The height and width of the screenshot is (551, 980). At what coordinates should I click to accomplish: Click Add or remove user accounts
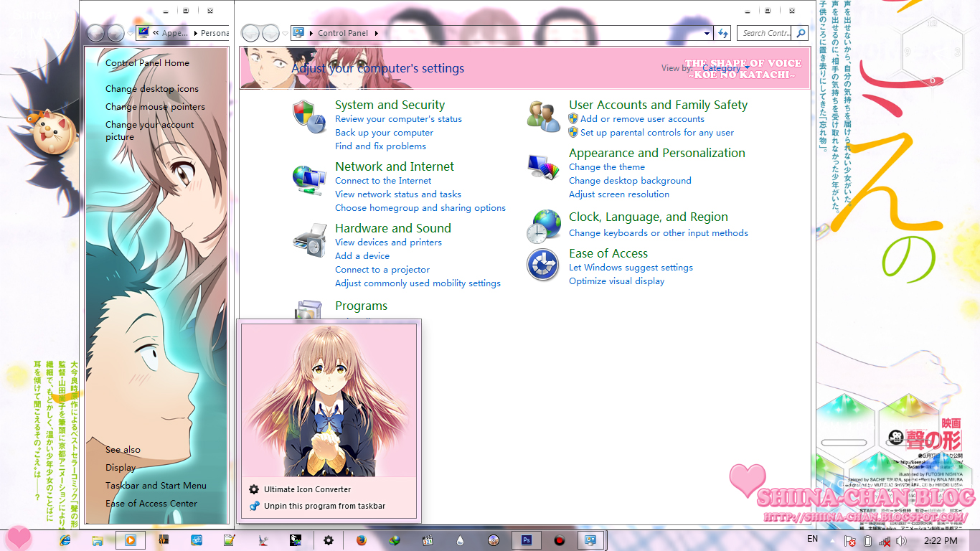click(642, 119)
